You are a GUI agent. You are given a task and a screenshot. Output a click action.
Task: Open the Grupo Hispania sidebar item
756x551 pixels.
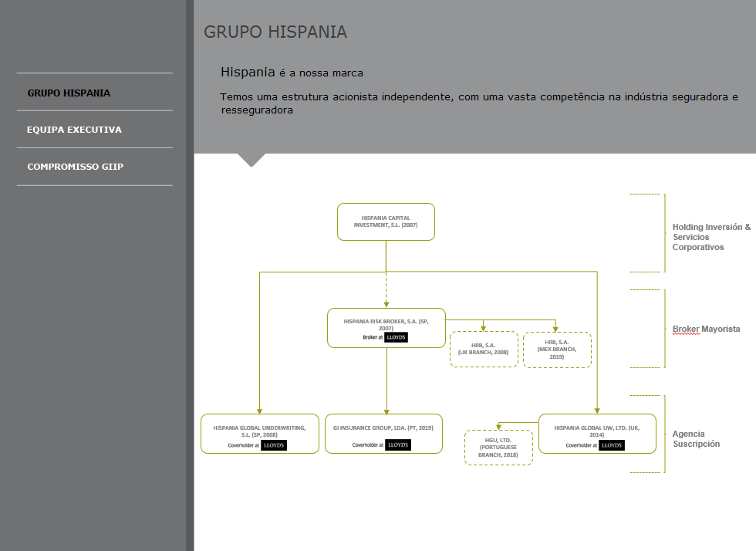[x=69, y=93]
